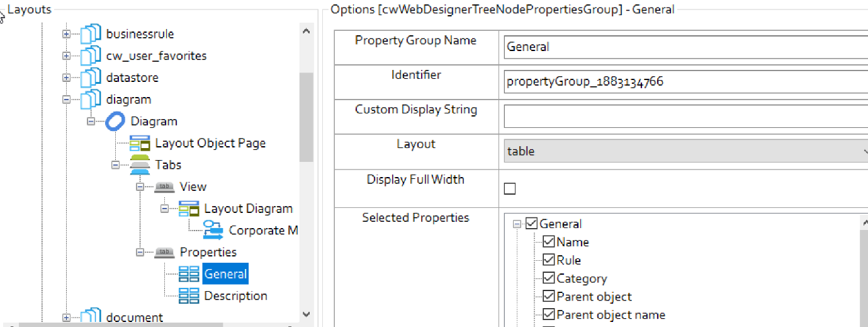Click the Description property group icon

point(189,295)
